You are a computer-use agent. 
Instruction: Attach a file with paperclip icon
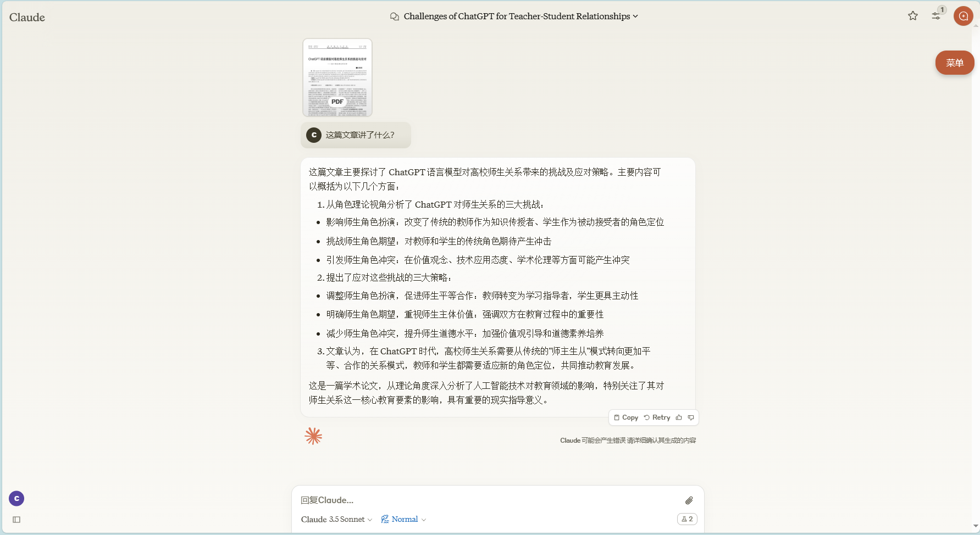pos(689,500)
